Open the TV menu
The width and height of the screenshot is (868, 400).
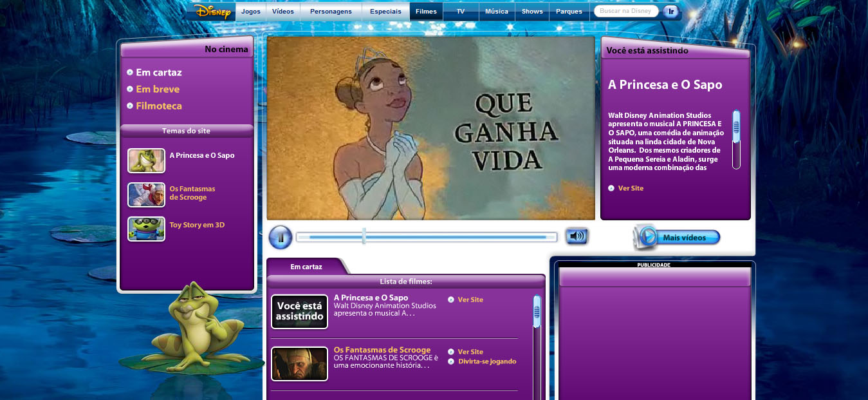[x=461, y=12]
